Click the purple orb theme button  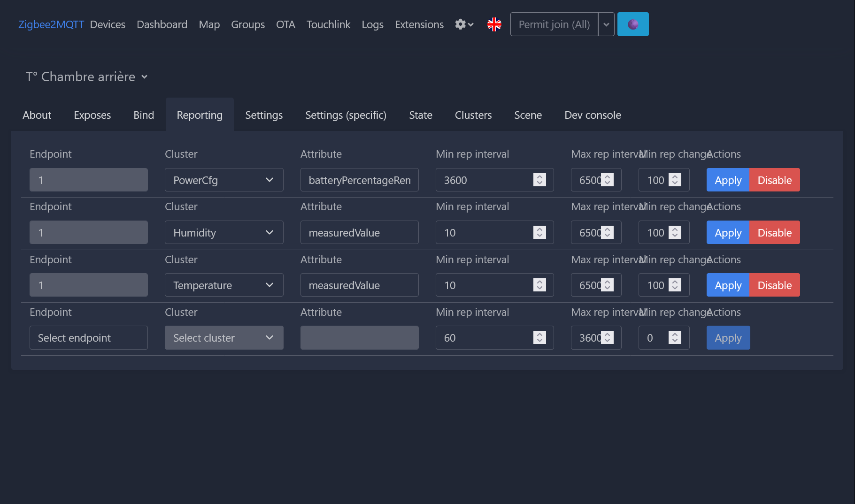[x=632, y=24]
